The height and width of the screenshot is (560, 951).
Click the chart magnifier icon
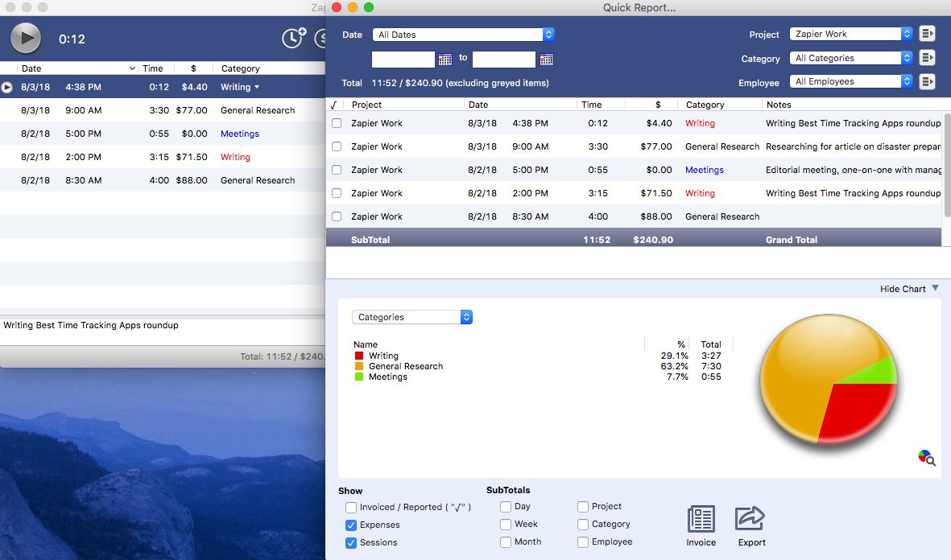click(926, 458)
